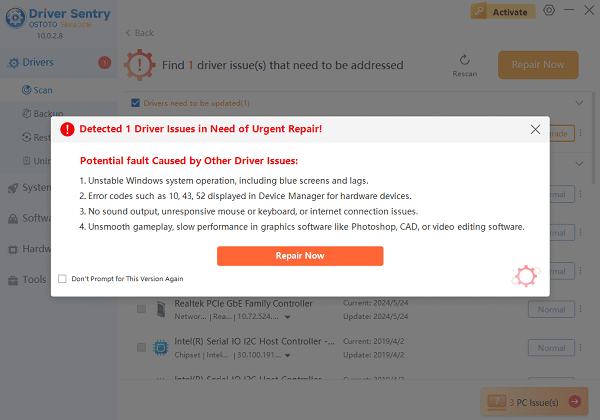Viewport: 600px width, 420px height.
Task: Click red arrow icon on PC Issues banner
Action: (x=575, y=401)
